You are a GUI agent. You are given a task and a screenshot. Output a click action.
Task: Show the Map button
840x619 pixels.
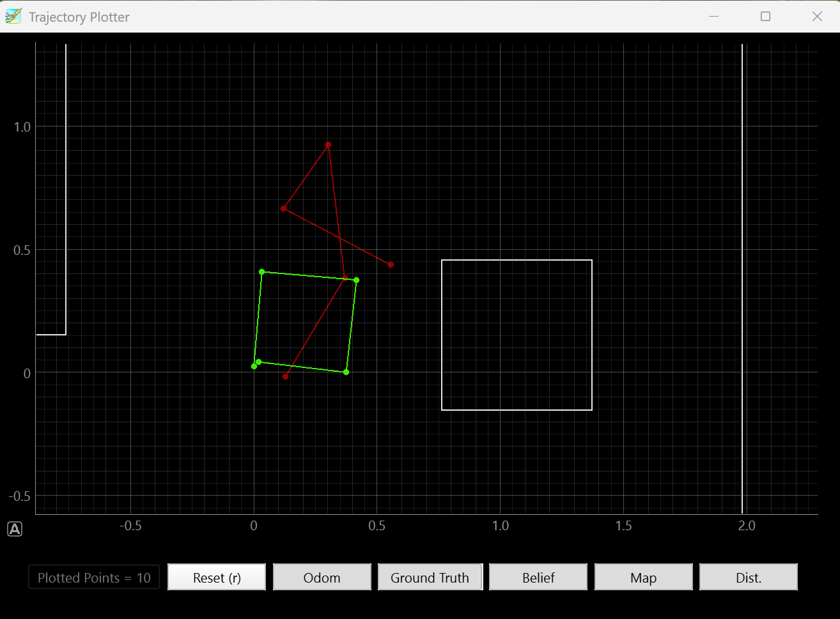click(x=644, y=577)
